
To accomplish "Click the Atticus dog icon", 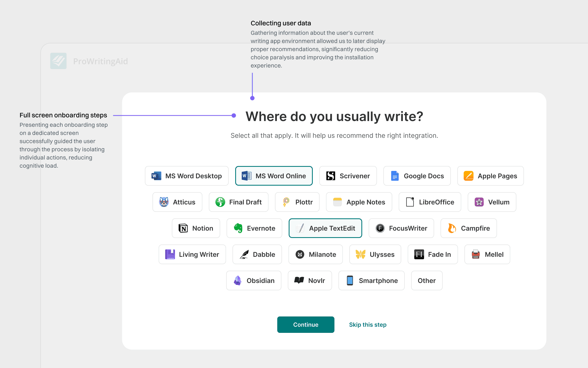I will [x=164, y=202].
